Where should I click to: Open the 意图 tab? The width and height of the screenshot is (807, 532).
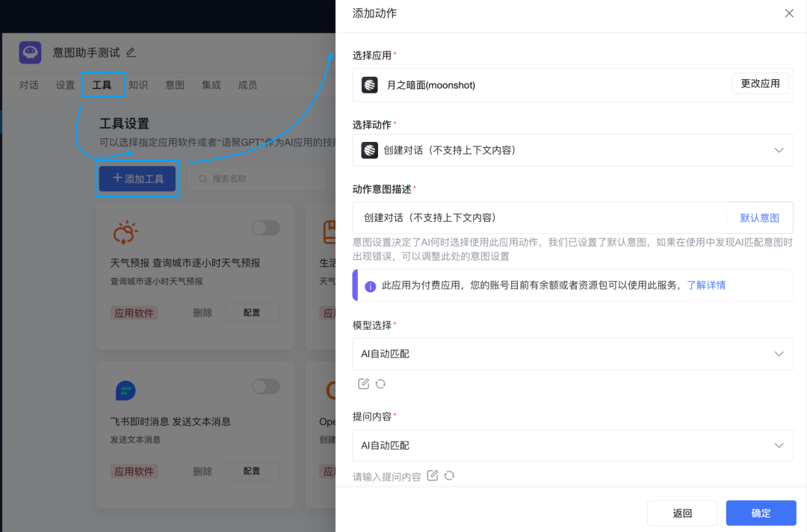pos(175,85)
